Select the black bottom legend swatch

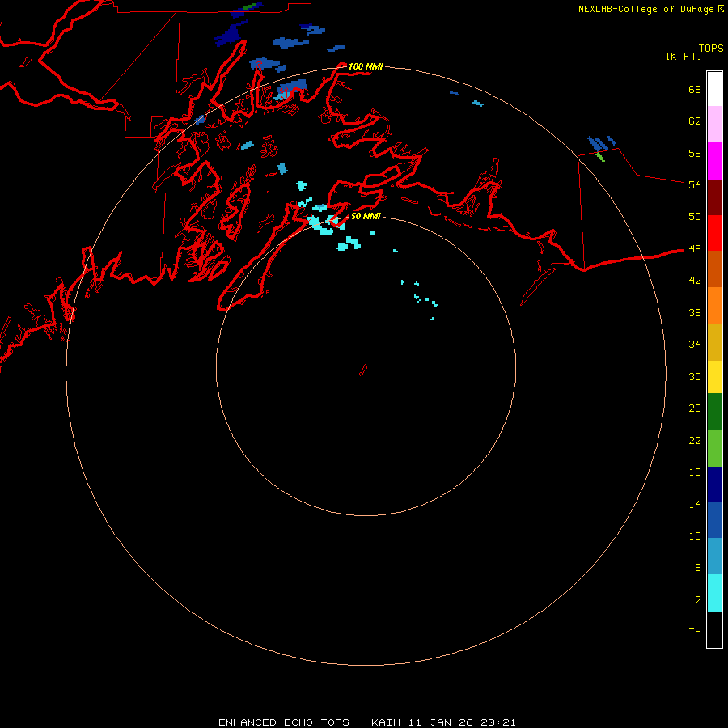714,629
